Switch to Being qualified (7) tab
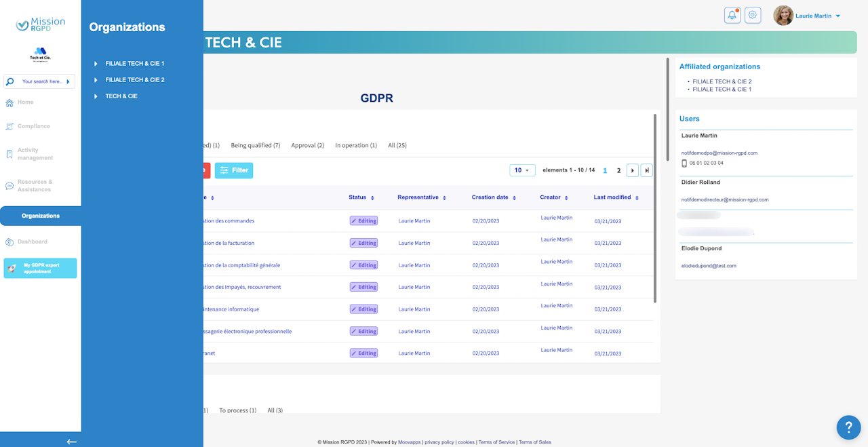The width and height of the screenshot is (868, 447). click(x=256, y=145)
